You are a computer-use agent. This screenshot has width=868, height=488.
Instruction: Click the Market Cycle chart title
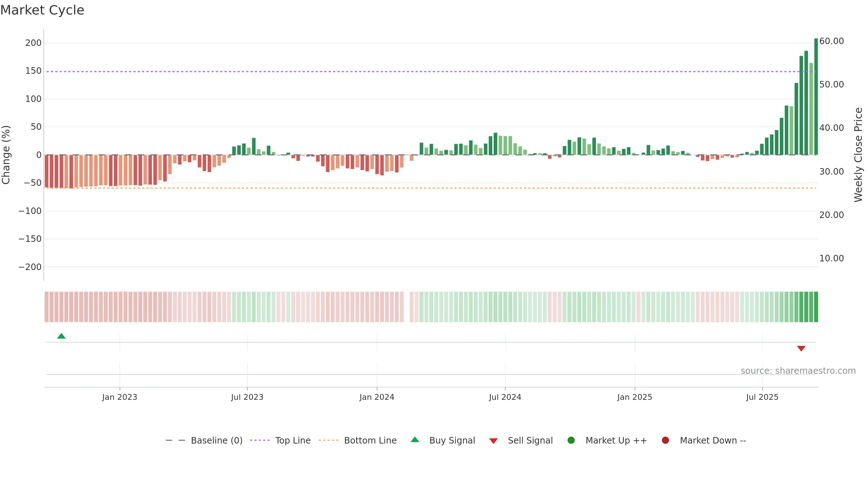pos(42,10)
